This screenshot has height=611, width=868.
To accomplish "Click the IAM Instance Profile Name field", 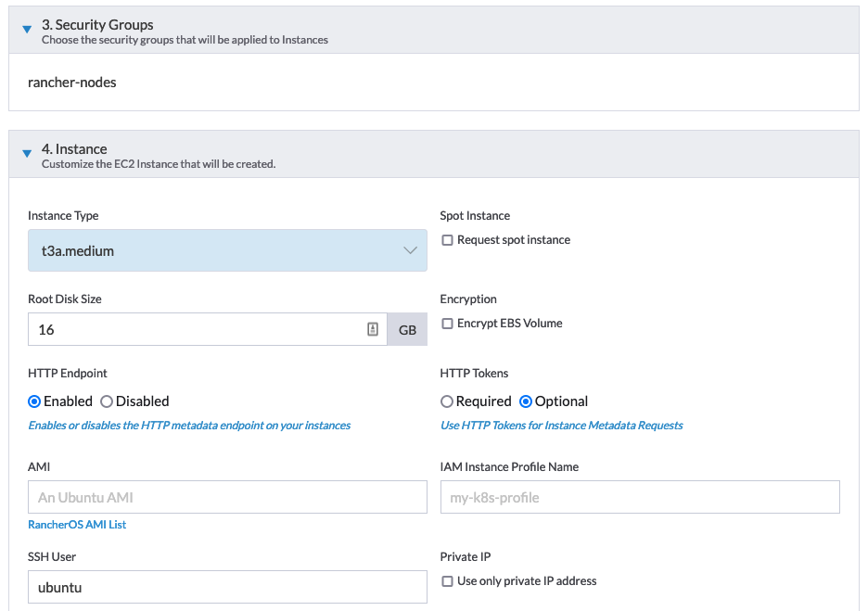I will [639, 497].
